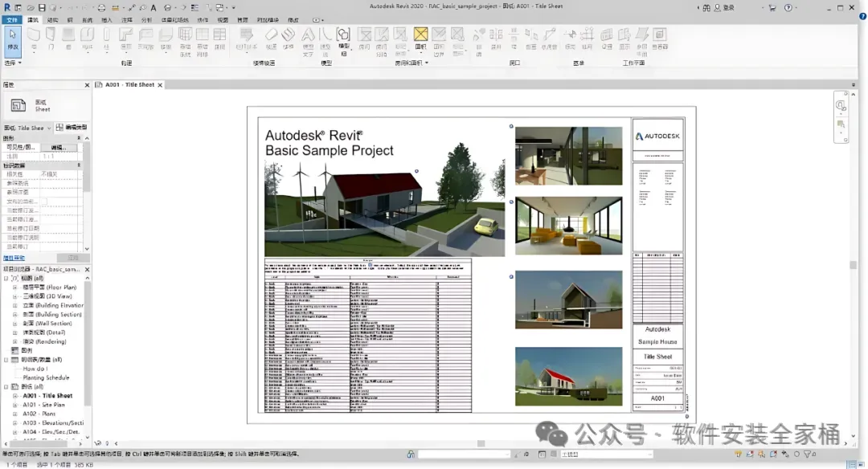
Task: Select the Model Text tool
Action: 309,41
